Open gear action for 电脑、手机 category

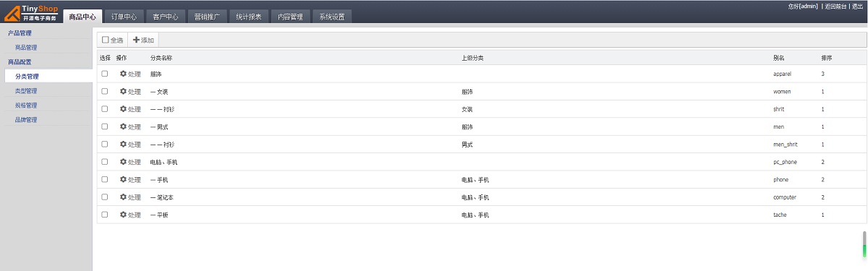point(123,162)
